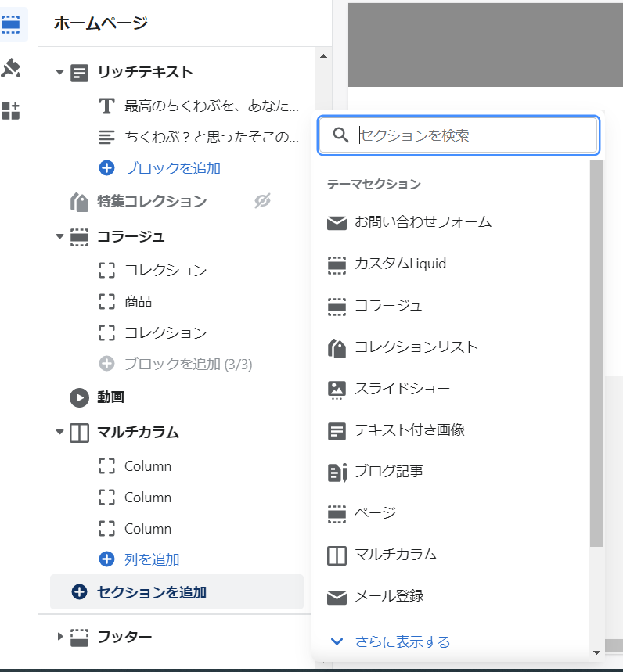Click the 動画 play icon
Screen dimensions: 623x672
(79, 397)
